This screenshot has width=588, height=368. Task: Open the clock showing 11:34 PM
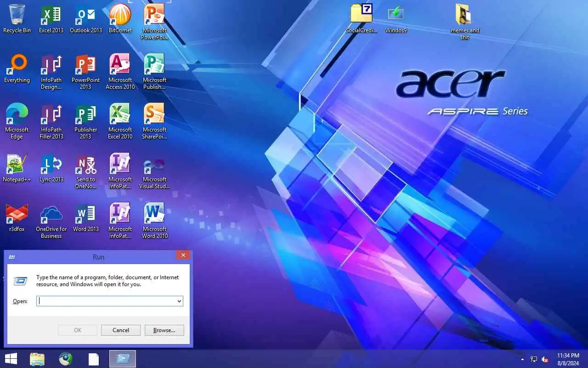tap(568, 359)
